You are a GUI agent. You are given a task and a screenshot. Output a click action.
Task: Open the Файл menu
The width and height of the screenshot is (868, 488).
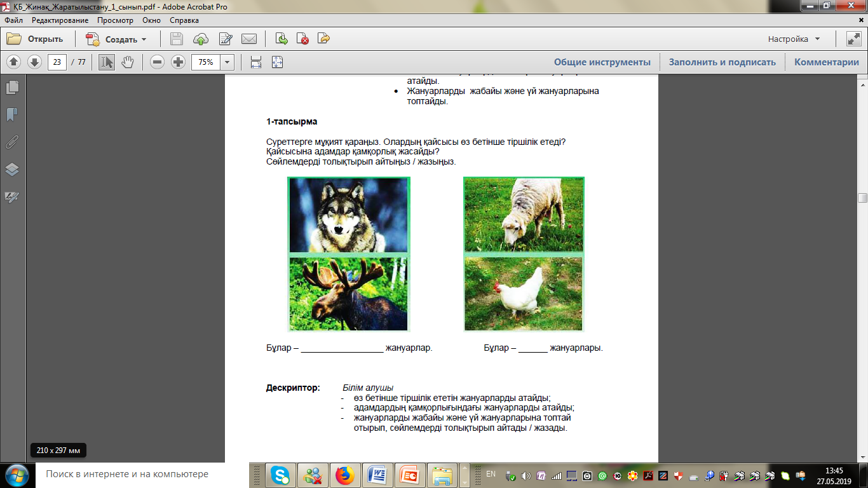(x=13, y=20)
